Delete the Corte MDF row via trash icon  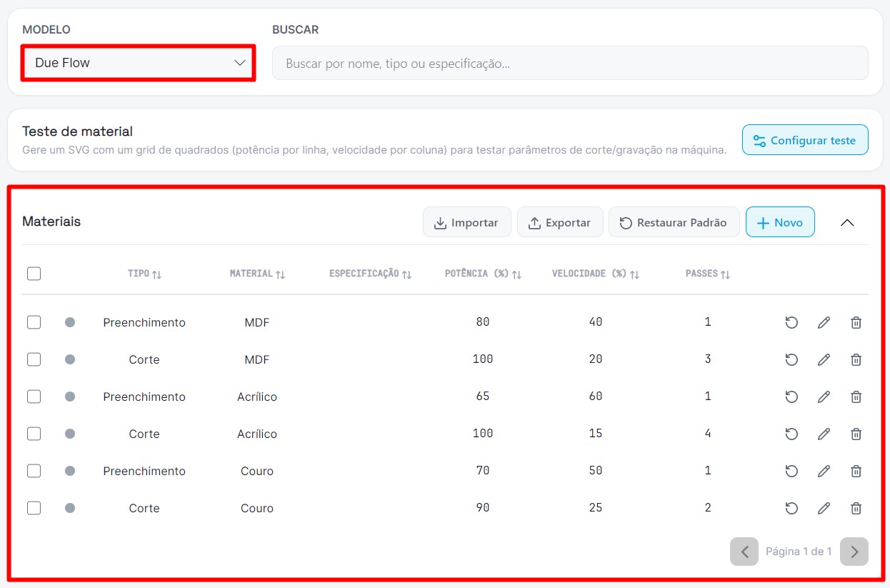pyautogui.click(x=856, y=359)
